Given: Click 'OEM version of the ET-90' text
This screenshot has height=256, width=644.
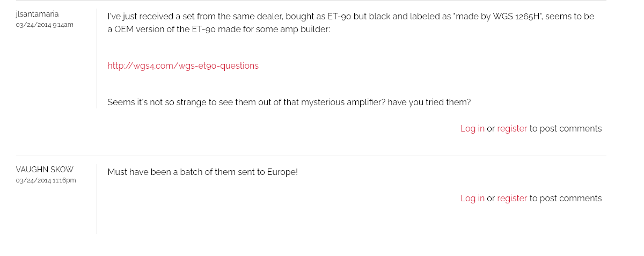Looking at the screenshot, I should [164, 29].
